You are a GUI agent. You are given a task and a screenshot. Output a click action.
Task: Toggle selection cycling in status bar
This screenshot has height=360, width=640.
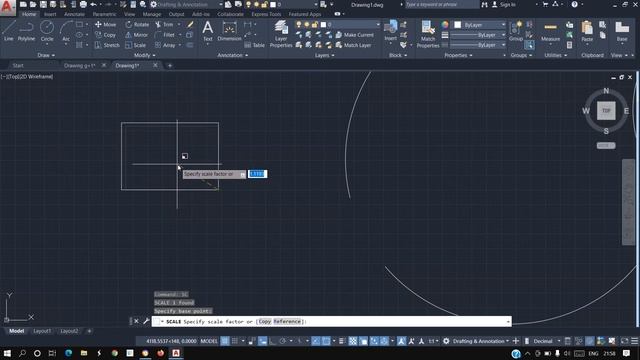point(363,341)
